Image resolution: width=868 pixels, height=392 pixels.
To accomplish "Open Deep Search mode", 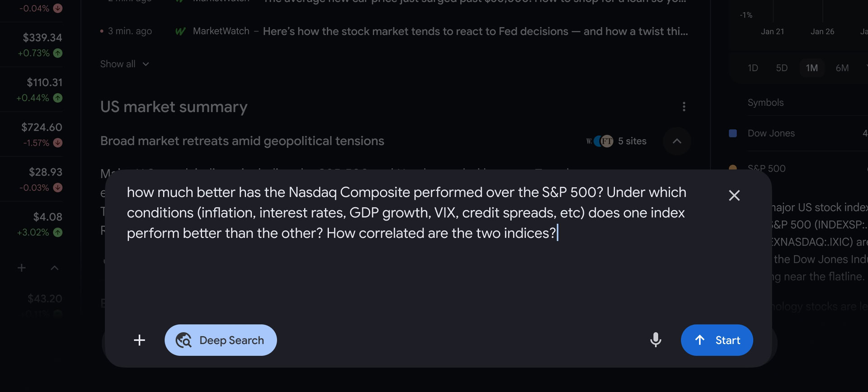I will [221, 340].
